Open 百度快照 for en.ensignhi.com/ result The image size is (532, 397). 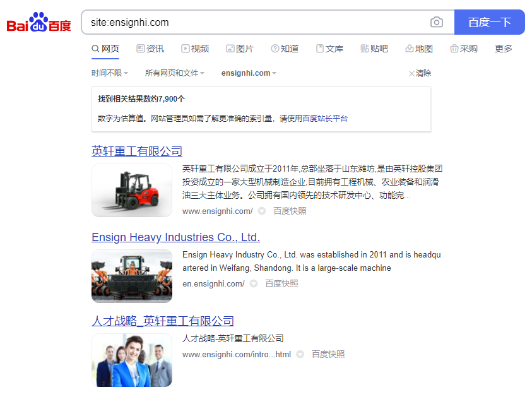pyautogui.click(x=281, y=283)
